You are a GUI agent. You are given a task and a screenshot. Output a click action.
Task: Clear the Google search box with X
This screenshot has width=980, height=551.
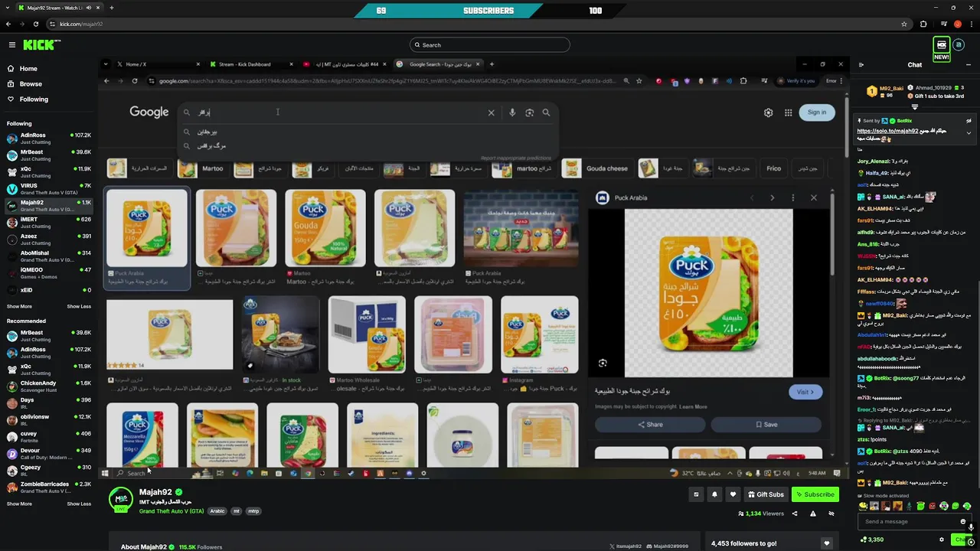pos(492,112)
